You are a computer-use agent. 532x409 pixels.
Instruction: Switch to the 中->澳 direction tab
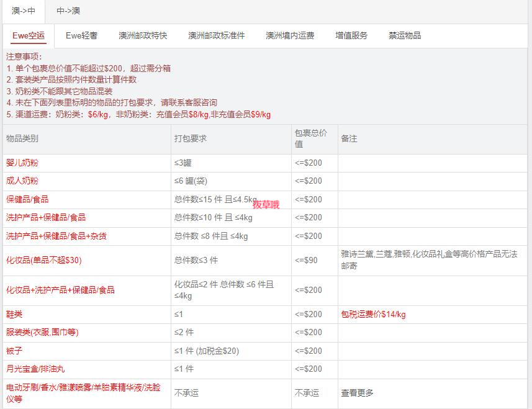68,11
